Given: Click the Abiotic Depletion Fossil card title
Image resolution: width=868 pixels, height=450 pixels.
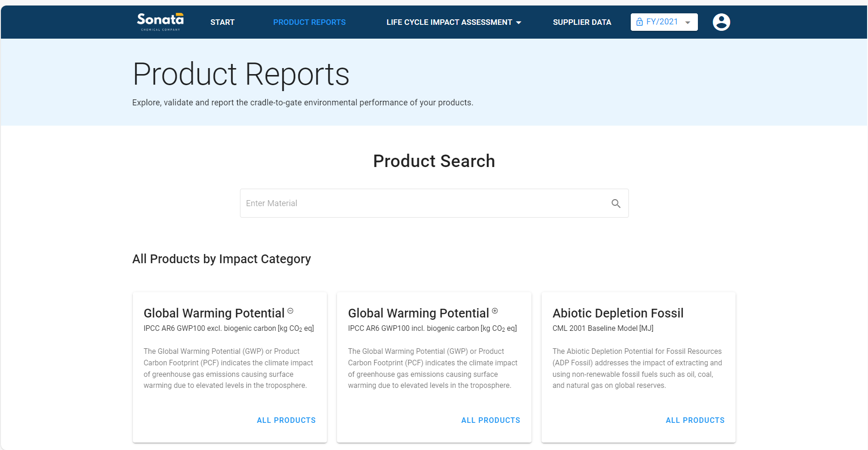Looking at the screenshot, I should [x=617, y=313].
